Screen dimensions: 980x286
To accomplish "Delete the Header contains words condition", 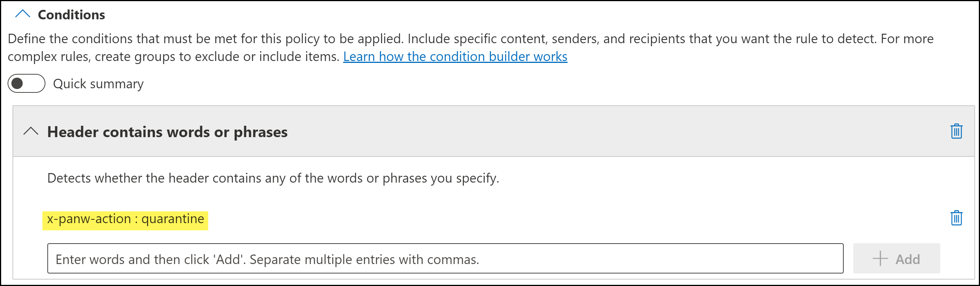I will pos(957,131).
